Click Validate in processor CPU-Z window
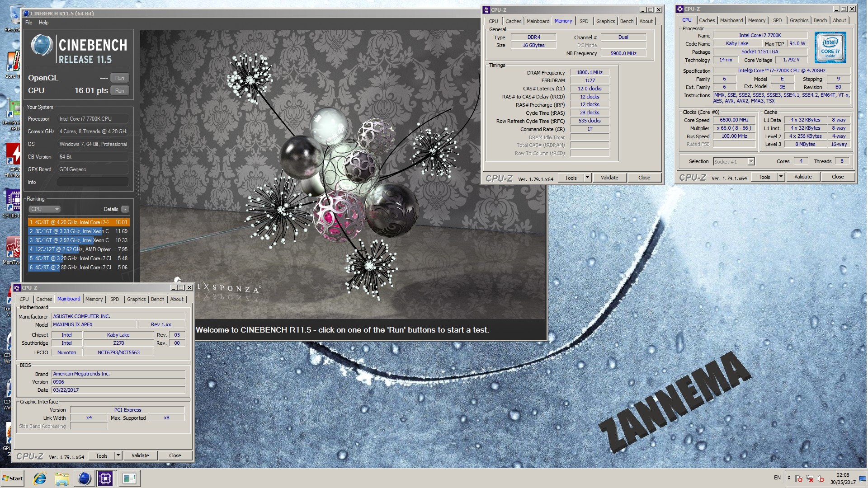This screenshot has height=488, width=868. 803,177
